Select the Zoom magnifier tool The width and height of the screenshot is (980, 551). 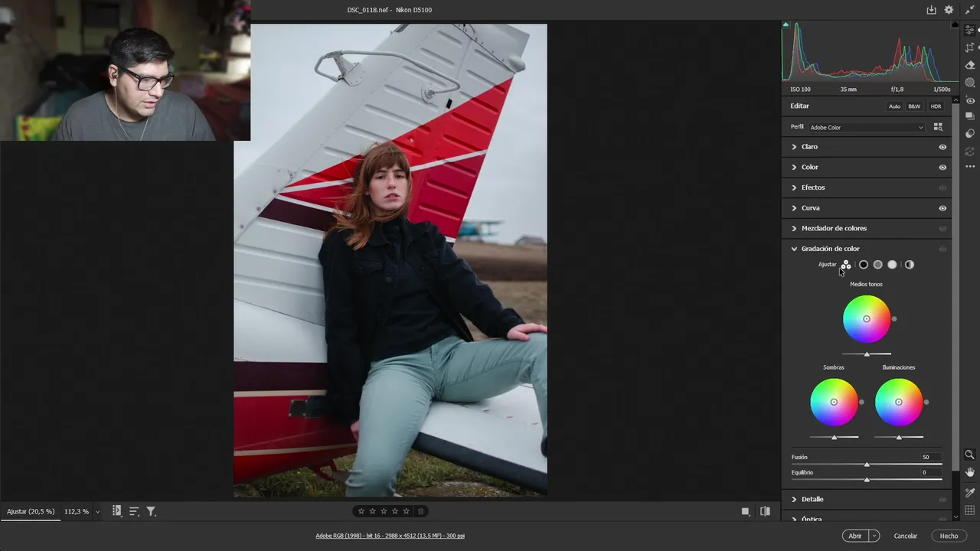tap(970, 455)
